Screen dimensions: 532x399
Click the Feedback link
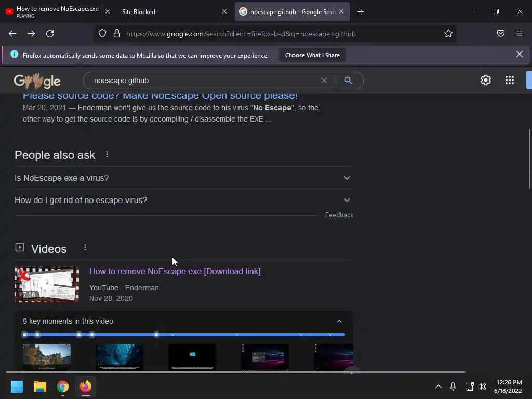tap(339, 215)
